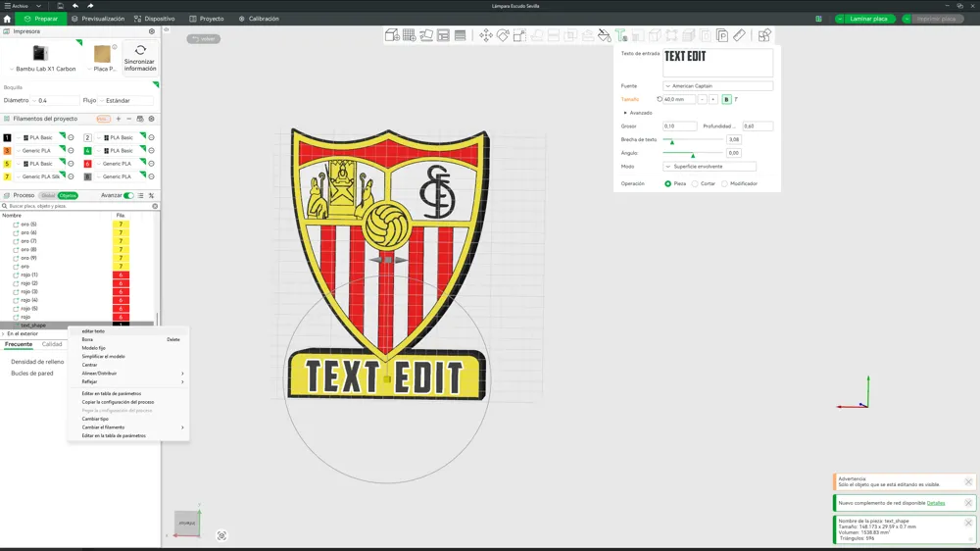Click the volver button

point(204,39)
